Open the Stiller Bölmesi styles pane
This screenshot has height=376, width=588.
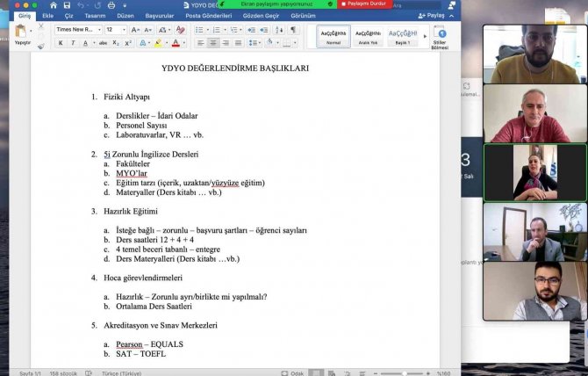(441, 36)
